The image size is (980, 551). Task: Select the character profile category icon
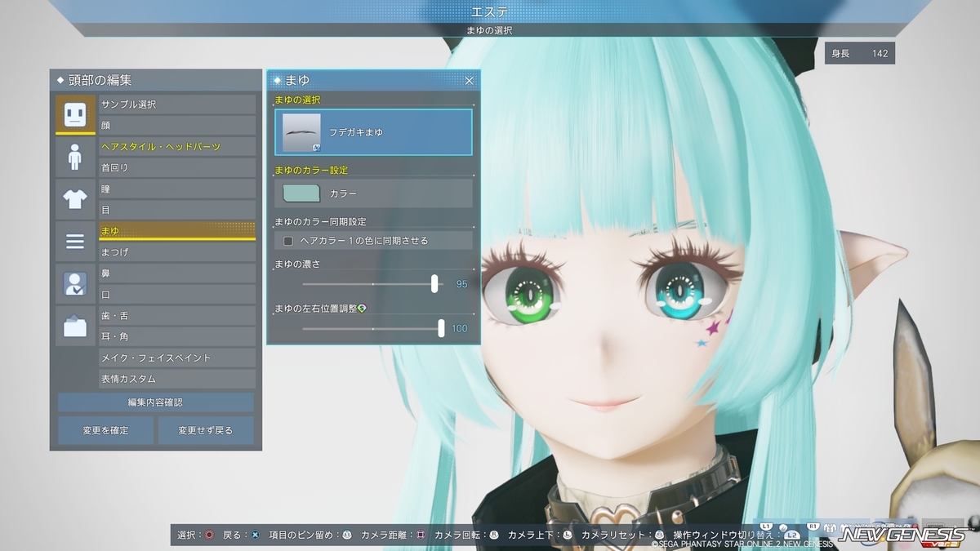coord(75,283)
